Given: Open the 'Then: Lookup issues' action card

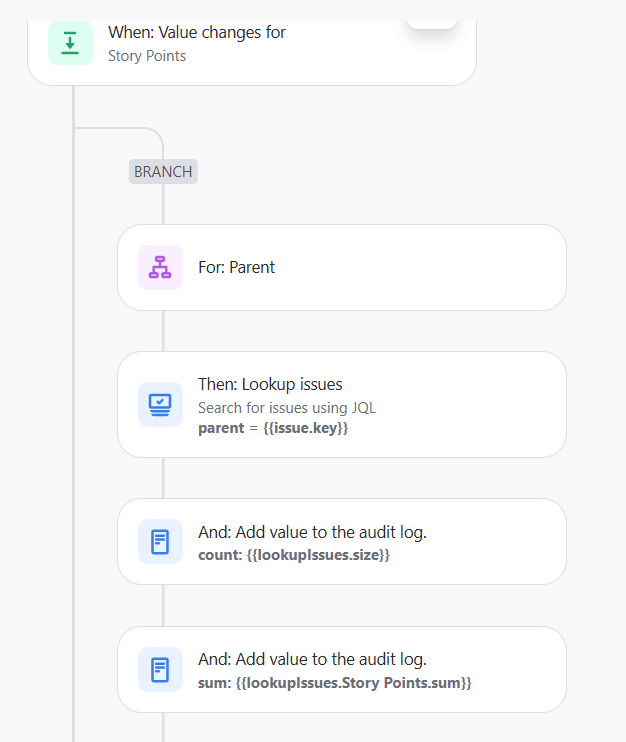Looking at the screenshot, I should coord(342,405).
